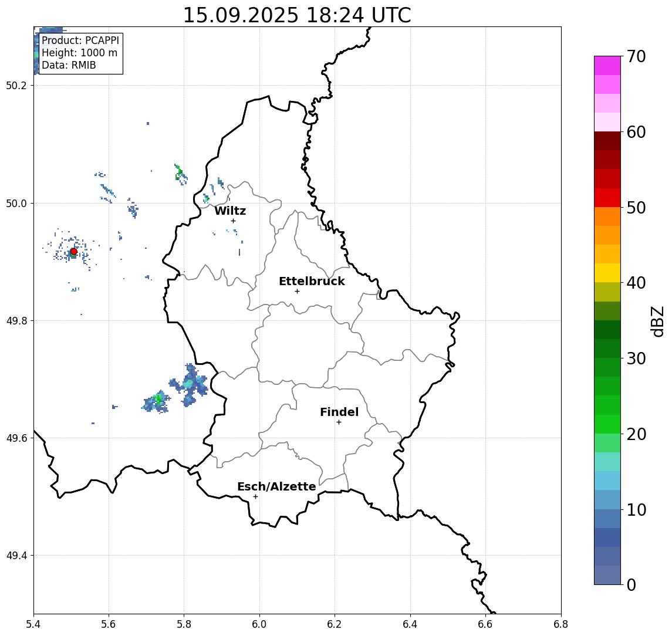Screen dimensions: 672x636
Task: Click the Wiltz city label
Action: [x=230, y=211]
